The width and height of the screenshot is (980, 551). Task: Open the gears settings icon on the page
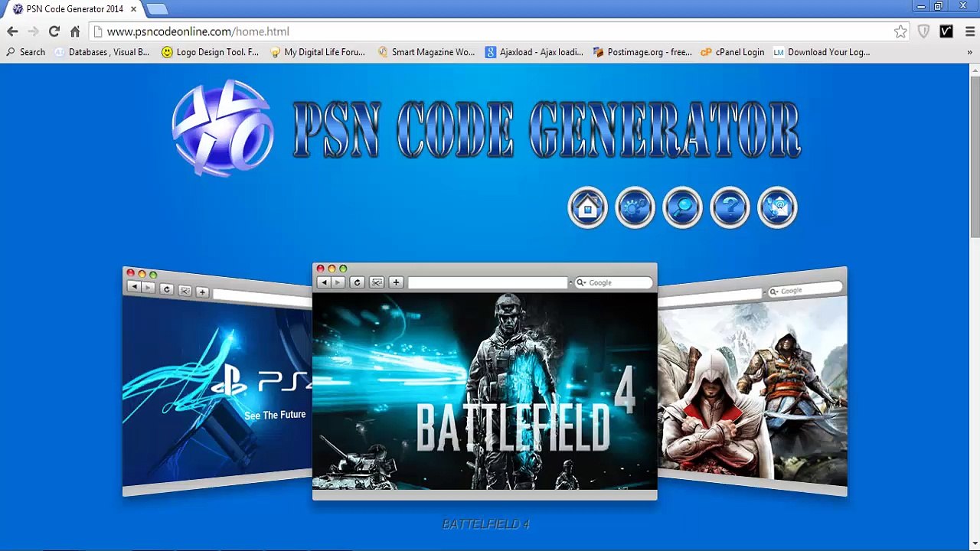pyautogui.click(x=635, y=207)
